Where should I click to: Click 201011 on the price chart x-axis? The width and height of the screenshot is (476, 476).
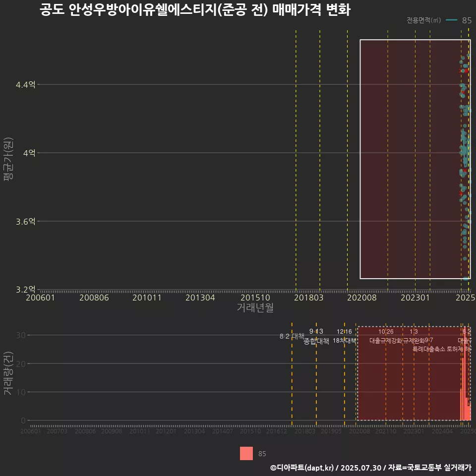point(147,297)
